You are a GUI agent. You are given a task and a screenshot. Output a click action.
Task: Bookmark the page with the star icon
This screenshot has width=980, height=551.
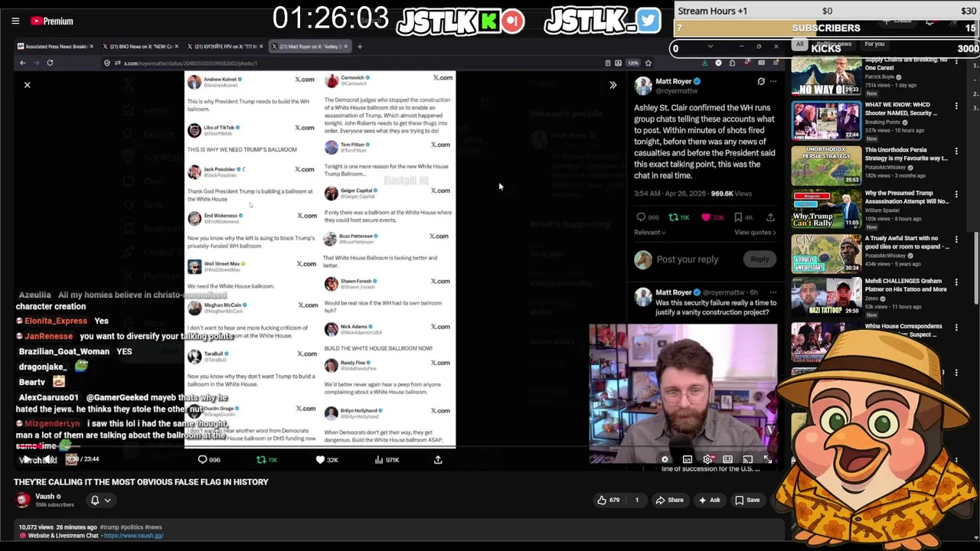648,63
